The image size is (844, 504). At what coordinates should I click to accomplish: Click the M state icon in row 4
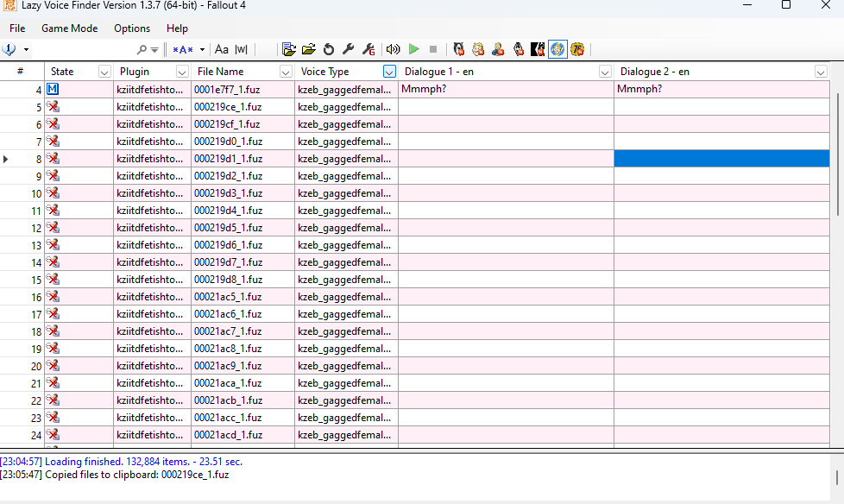[53, 90]
